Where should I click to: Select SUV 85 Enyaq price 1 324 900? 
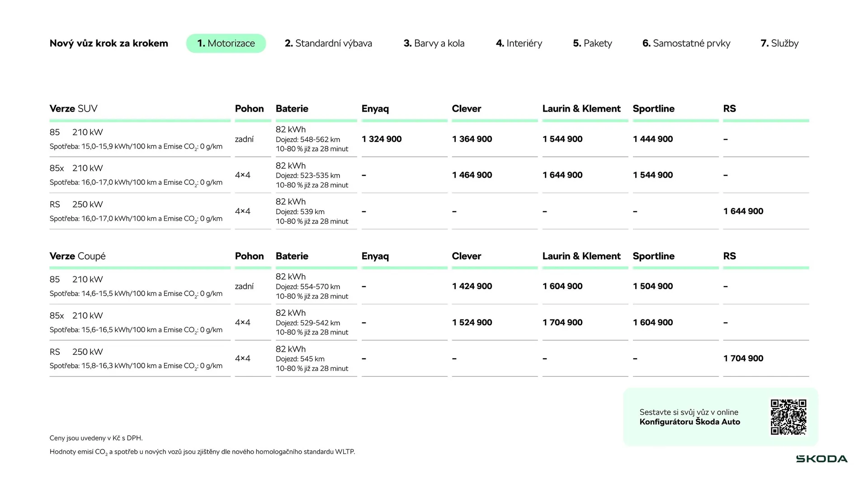[x=382, y=139]
